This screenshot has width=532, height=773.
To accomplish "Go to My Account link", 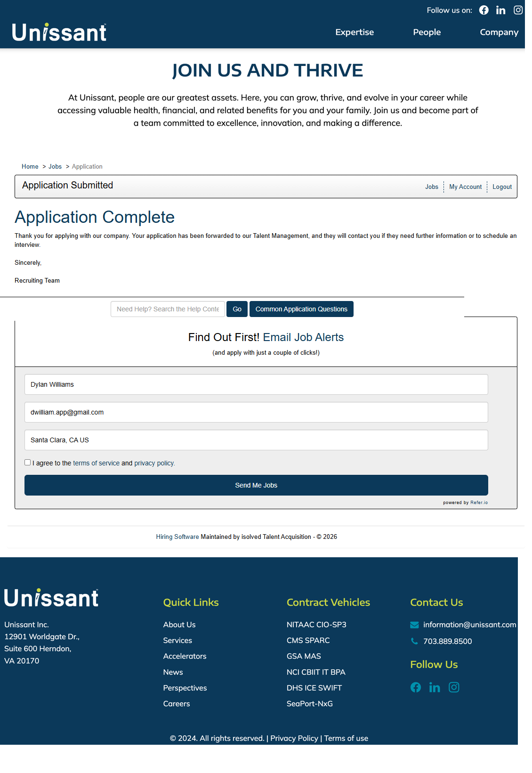I will 465,187.
